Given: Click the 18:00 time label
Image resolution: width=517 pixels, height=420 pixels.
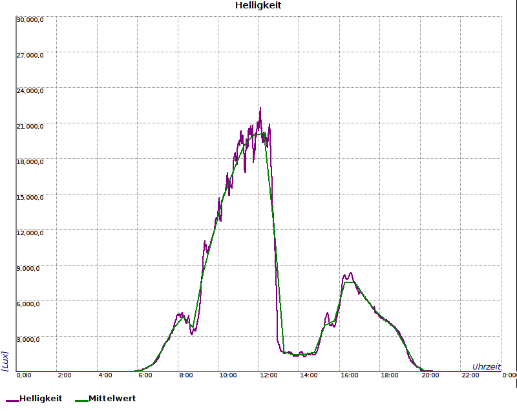Looking at the screenshot, I should pyautogui.click(x=390, y=375).
